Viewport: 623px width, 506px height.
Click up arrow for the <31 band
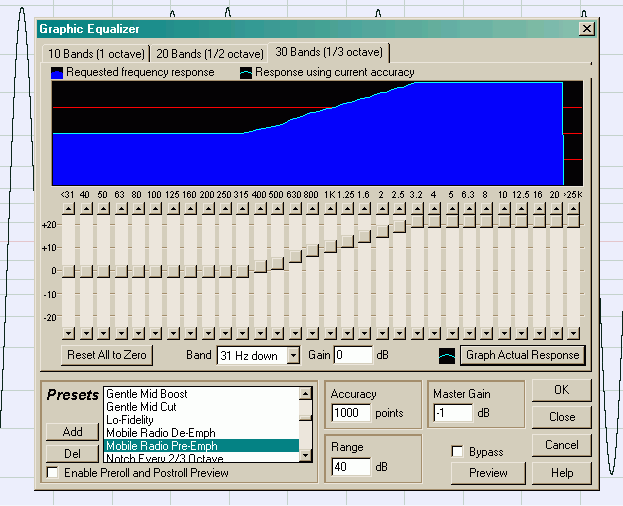point(68,209)
